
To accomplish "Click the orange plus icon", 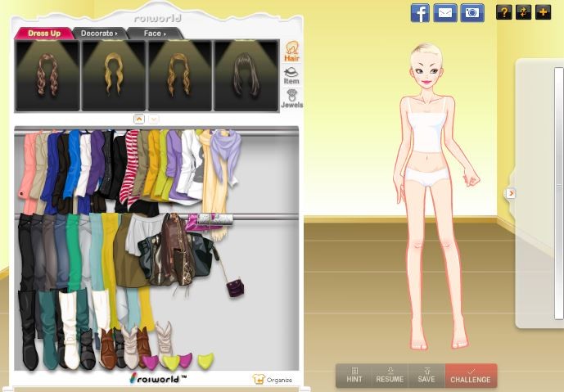I will pyautogui.click(x=543, y=12).
